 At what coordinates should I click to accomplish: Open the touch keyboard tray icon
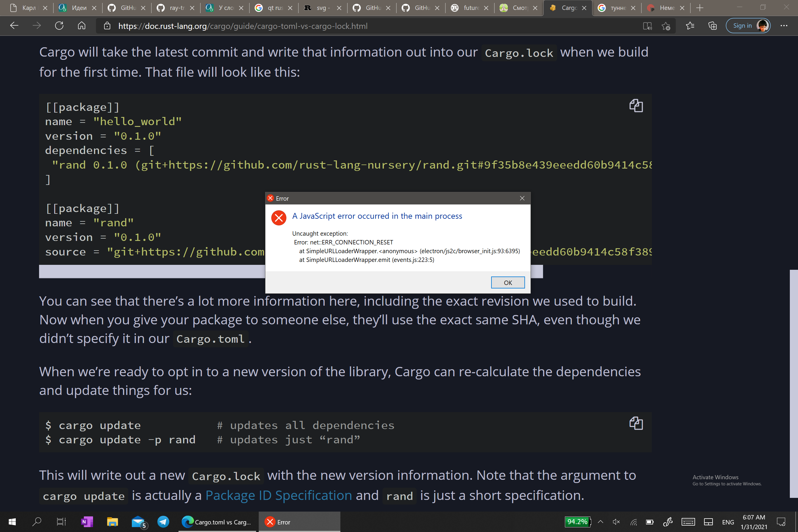688,522
